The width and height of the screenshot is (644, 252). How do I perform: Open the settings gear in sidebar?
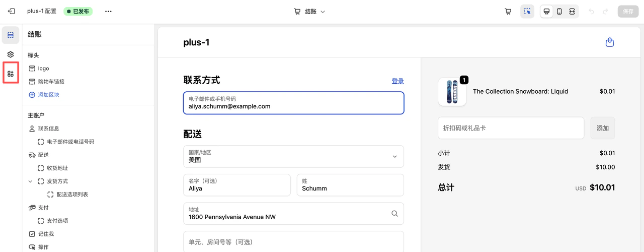11,54
